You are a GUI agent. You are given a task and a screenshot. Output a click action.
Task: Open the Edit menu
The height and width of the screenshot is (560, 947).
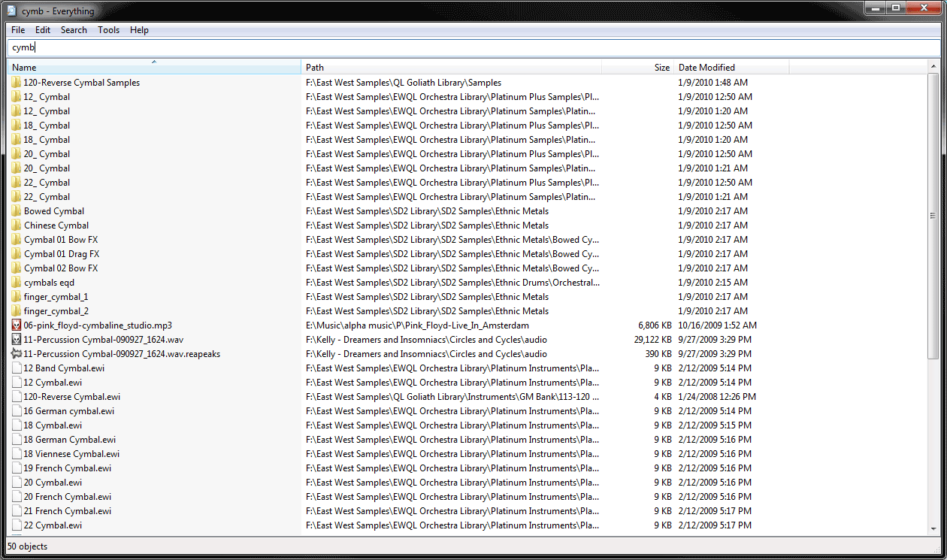pyautogui.click(x=43, y=30)
